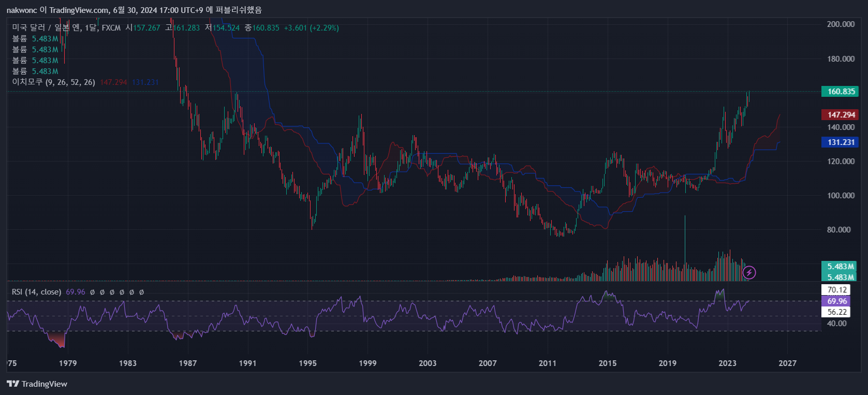Click the purple lightning bolt icon

(x=749, y=272)
